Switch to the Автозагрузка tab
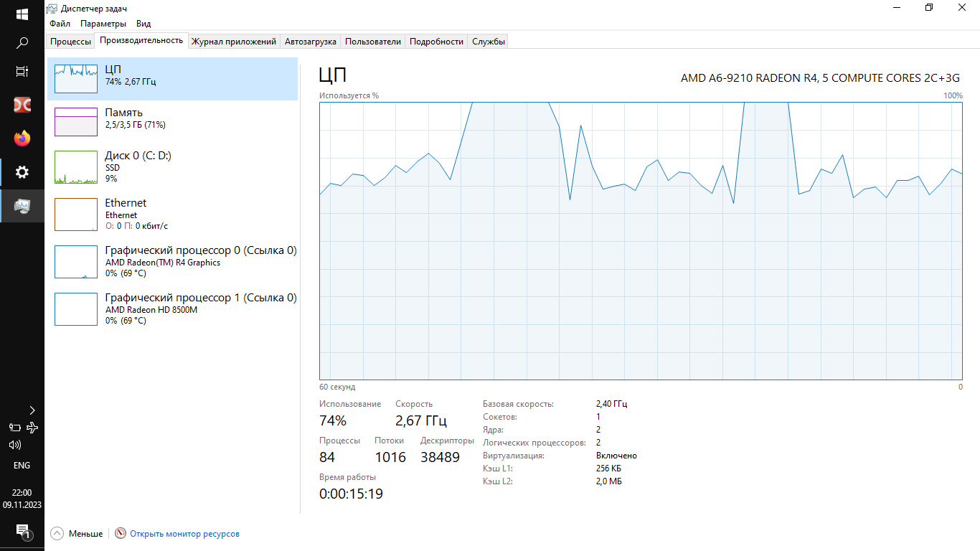The width and height of the screenshot is (980, 551). 310,42
